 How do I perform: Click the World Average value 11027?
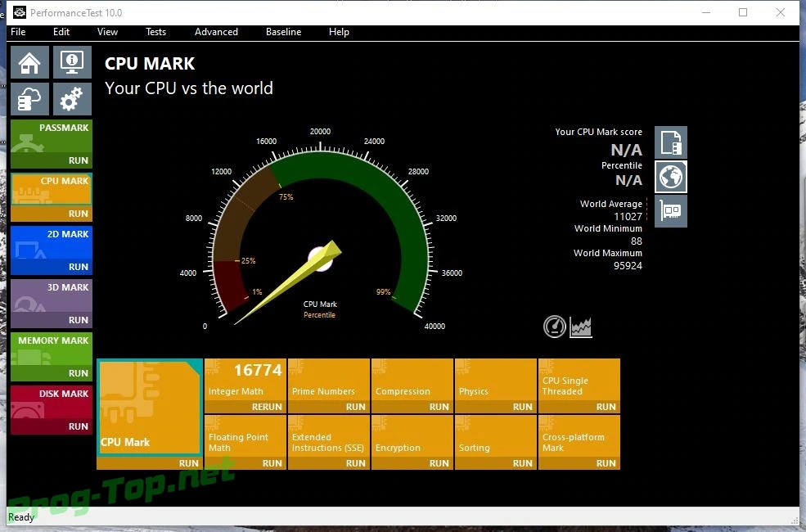click(x=628, y=216)
